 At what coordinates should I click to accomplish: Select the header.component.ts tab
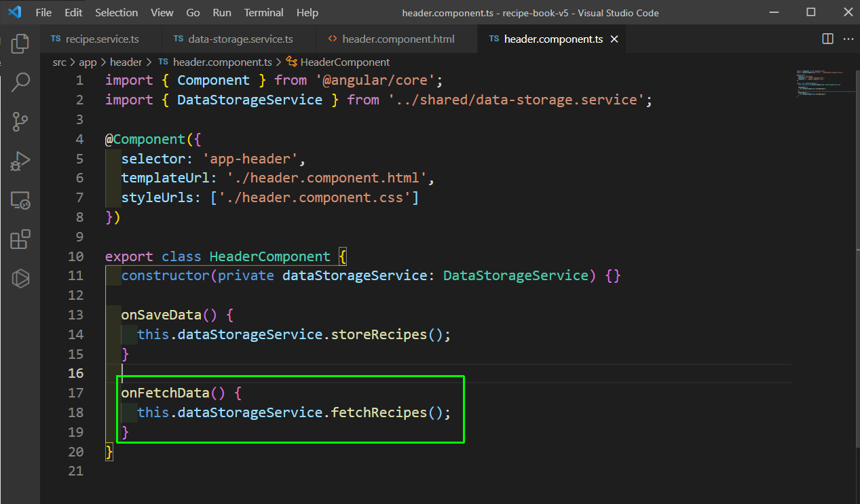coord(552,39)
